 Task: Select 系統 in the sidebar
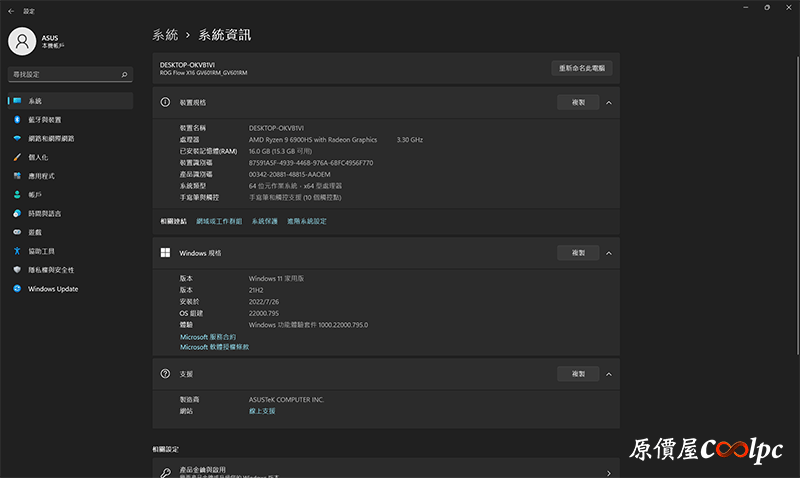[70, 101]
